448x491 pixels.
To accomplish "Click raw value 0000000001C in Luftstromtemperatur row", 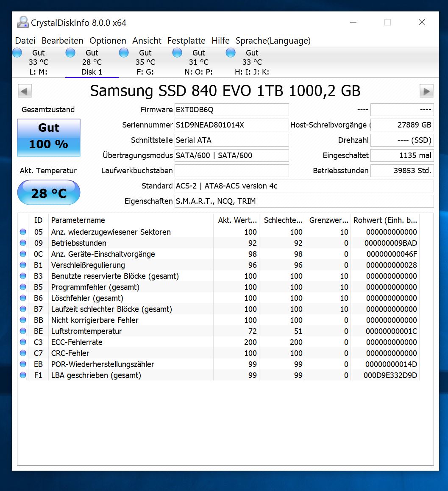I will [x=391, y=331].
